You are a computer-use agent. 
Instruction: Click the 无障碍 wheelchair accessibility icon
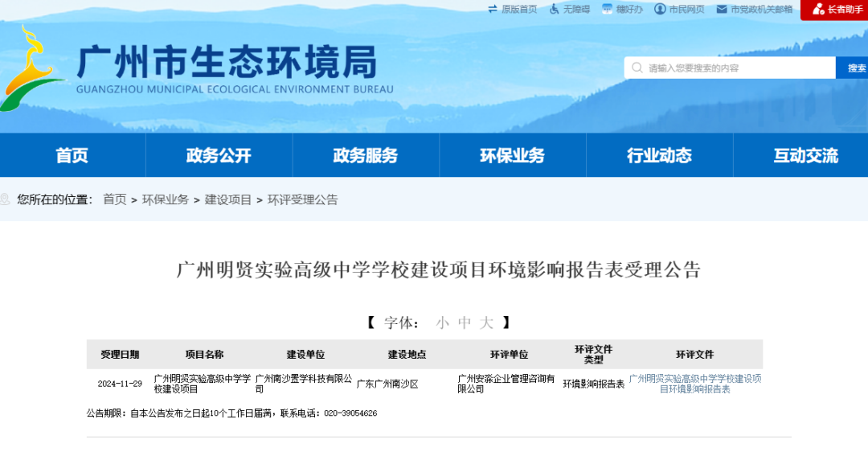point(555,9)
